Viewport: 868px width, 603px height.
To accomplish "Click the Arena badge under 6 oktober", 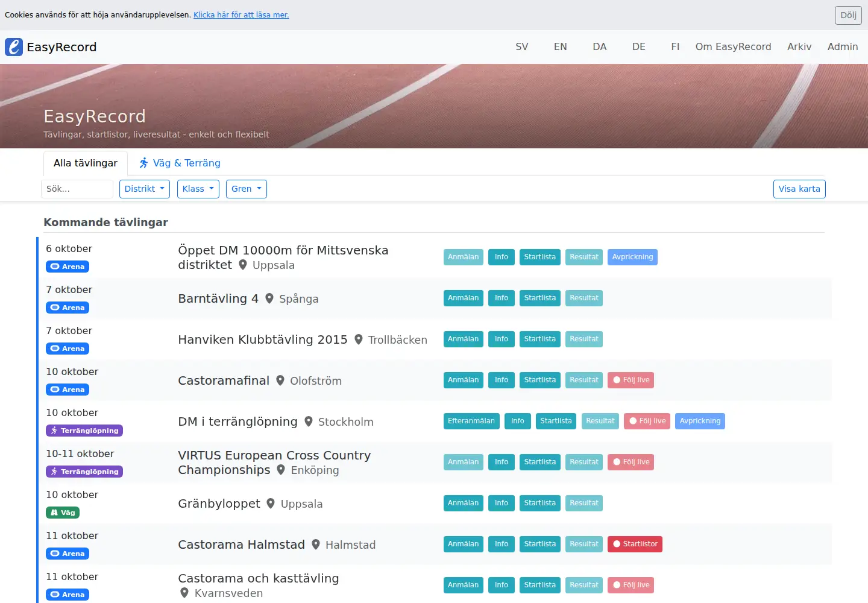I will pos(68,267).
